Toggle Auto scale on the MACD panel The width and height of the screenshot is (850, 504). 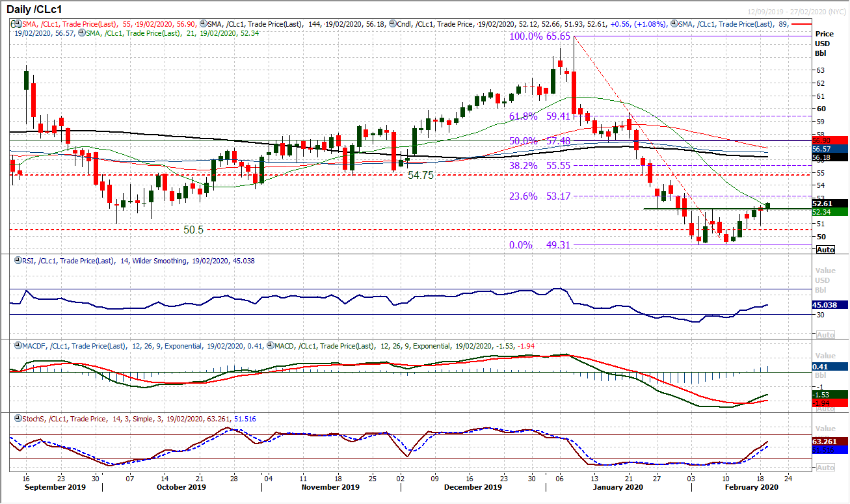click(825, 408)
